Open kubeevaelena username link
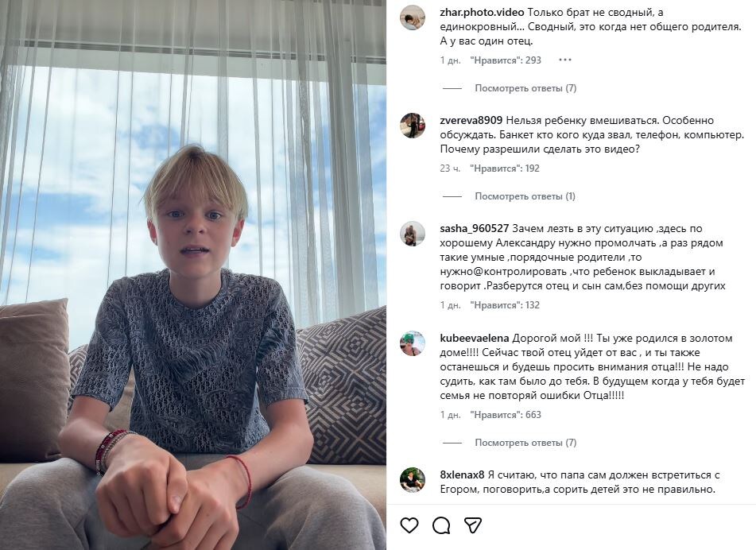The height and width of the screenshot is (550, 756). pos(475,338)
